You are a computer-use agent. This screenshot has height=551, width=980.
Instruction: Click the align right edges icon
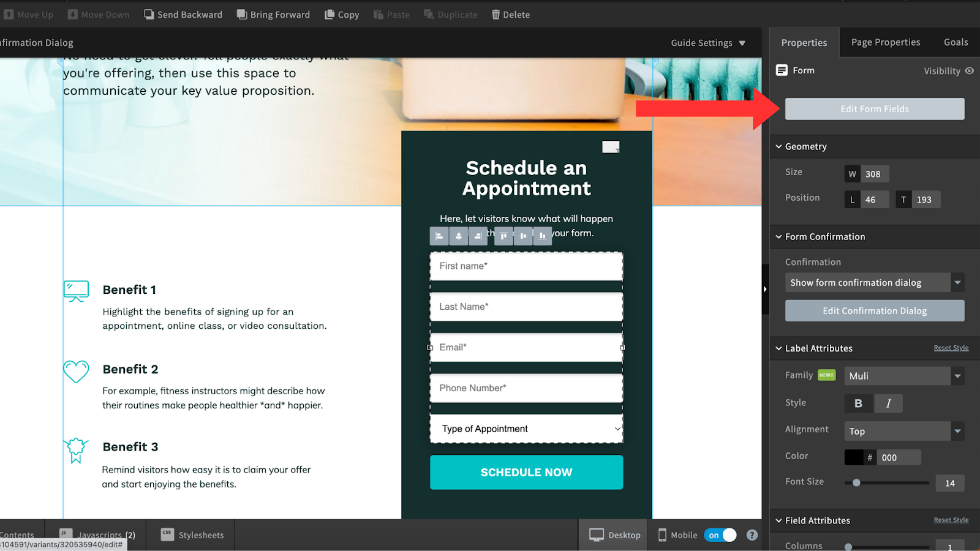[478, 236]
